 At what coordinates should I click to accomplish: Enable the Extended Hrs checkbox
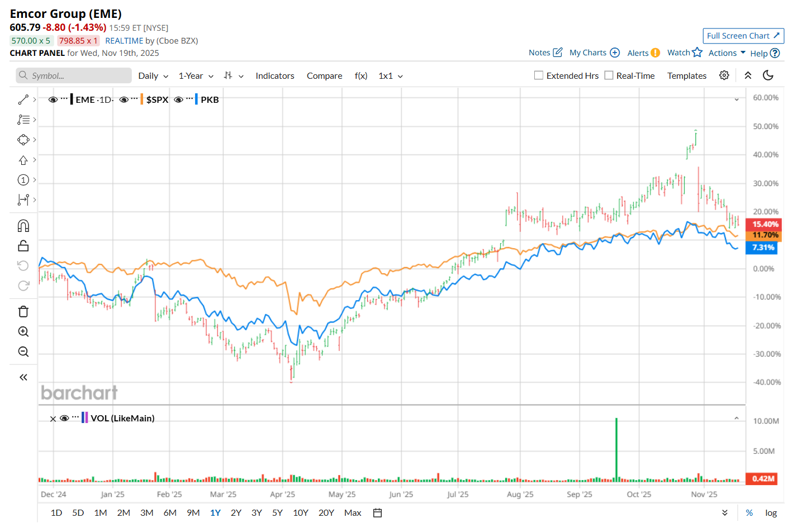(x=539, y=75)
